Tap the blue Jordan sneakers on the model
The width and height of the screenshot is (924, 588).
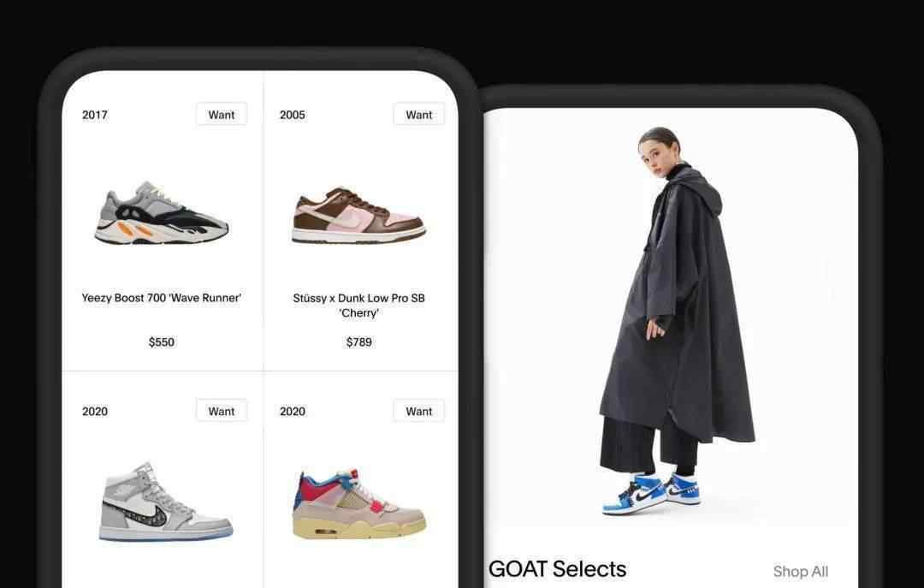(x=650, y=494)
